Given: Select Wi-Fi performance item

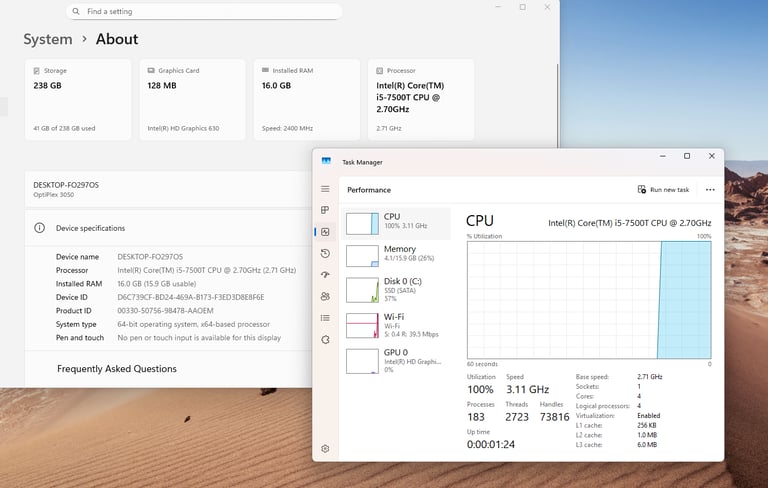Looking at the screenshot, I should (396, 325).
